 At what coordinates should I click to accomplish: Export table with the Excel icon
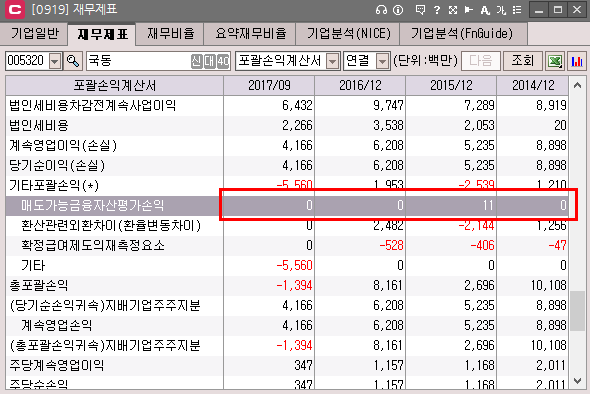555,61
